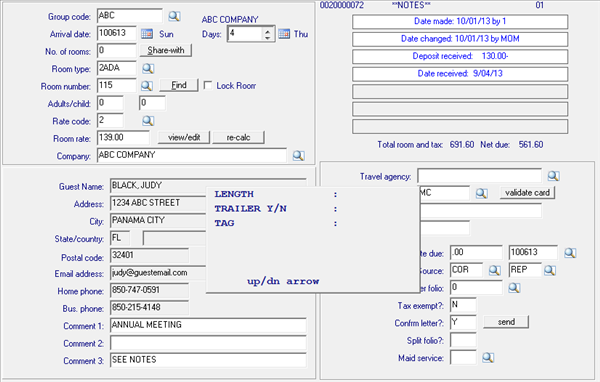Increase Days with spinner up arrow
The height and width of the screenshot is (382, 600).
[x=267, y=31]
